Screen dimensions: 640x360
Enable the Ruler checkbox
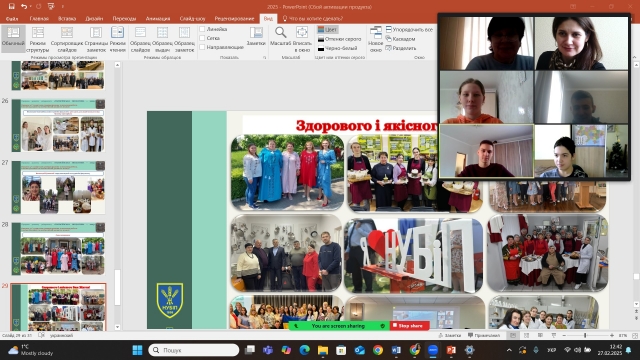(x=202, y=29)
